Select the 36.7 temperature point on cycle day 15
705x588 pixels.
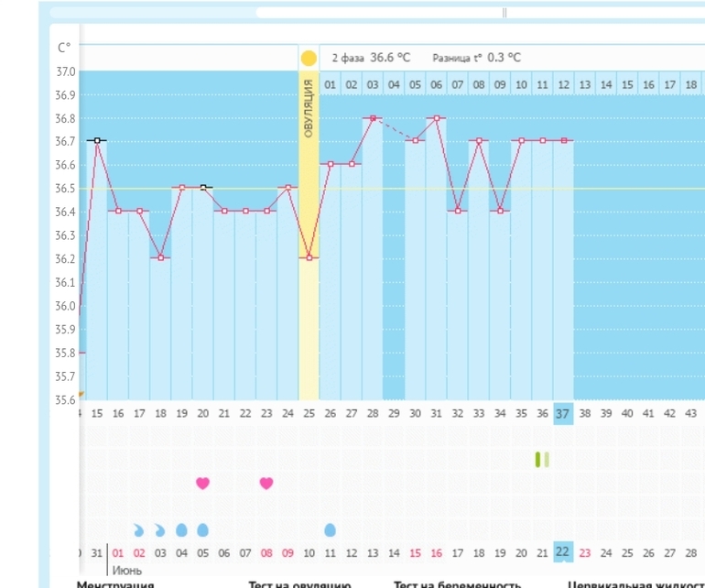(x=96, y=140)
